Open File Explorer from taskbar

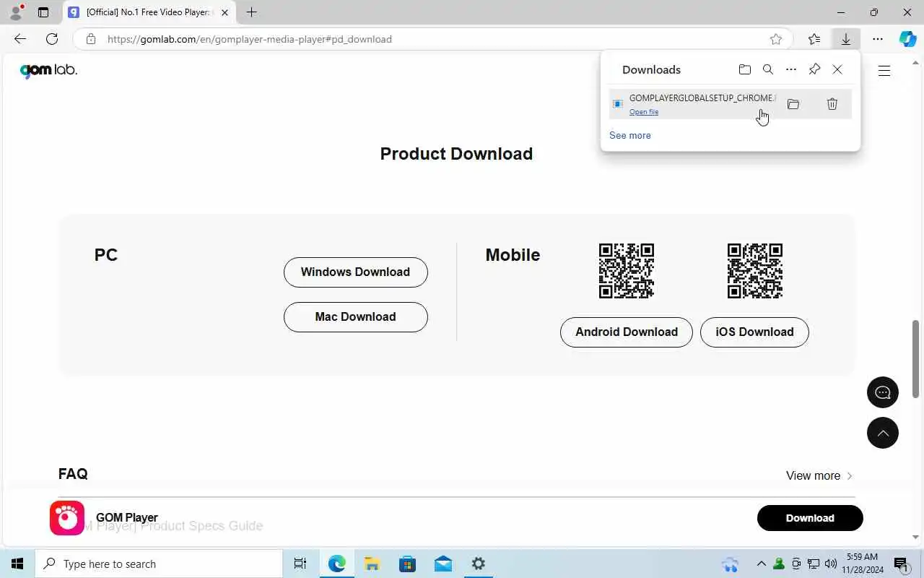tap(372, 564)
